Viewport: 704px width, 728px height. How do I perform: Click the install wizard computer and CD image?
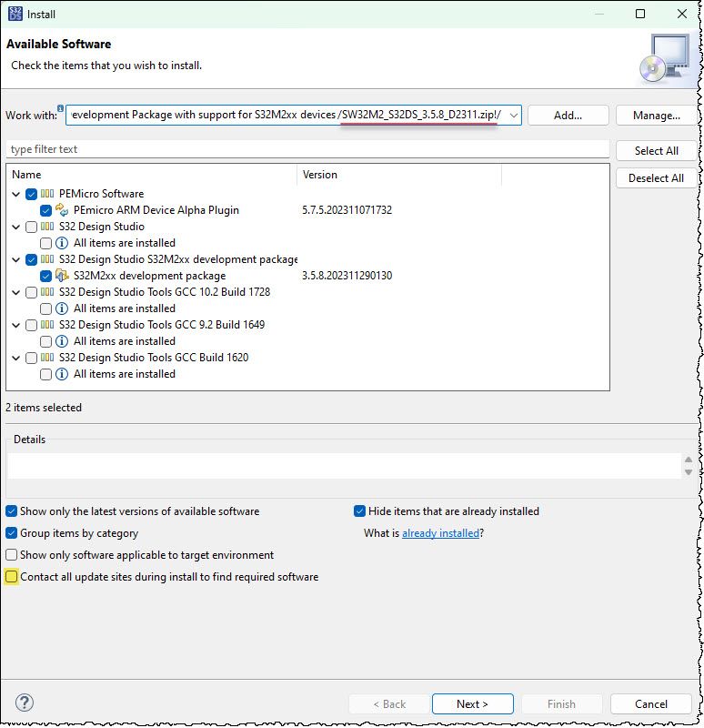click(665, 58)
